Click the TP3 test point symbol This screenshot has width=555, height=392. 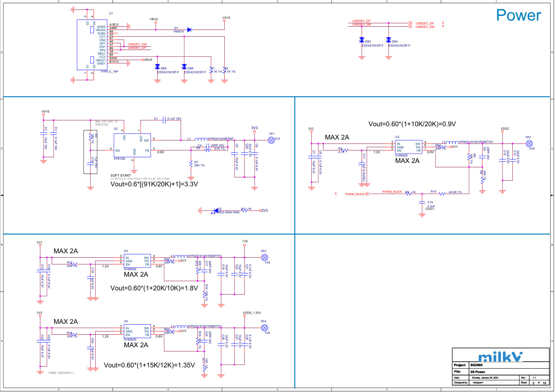[x=265, y=257]
